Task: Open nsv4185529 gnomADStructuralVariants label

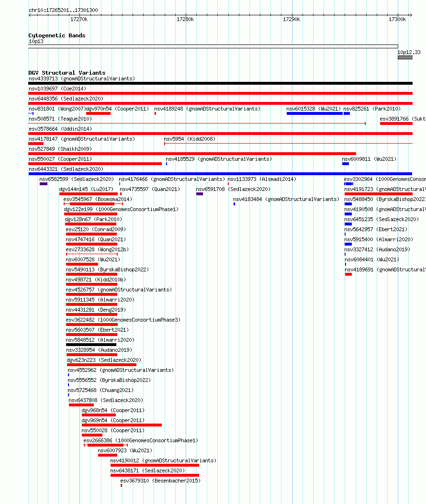Action: coord(219,159)
